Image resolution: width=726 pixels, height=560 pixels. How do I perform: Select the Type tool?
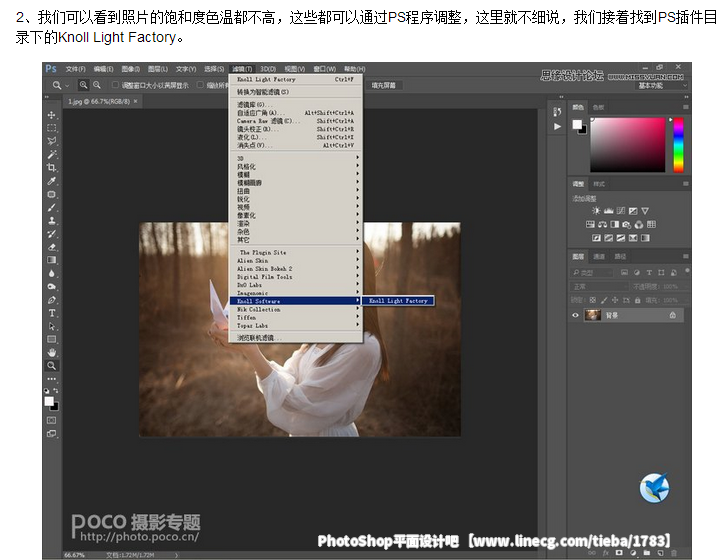[x=51, y=313]
